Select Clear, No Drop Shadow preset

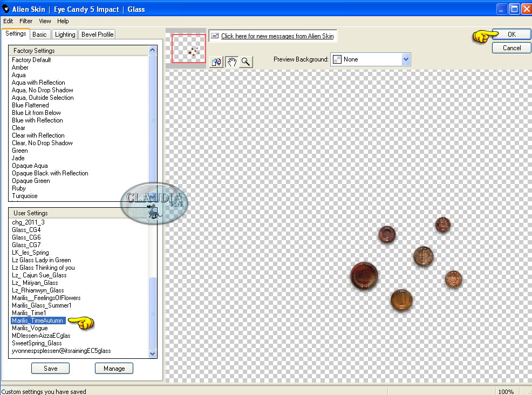tap(42, 143)
